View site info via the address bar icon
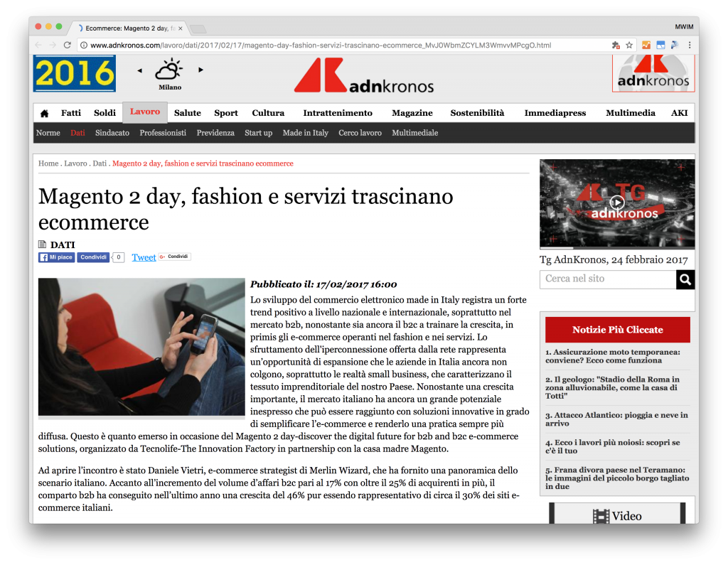Image resolution: width=728 pixels, height=565 pixels. coord(84,45)
